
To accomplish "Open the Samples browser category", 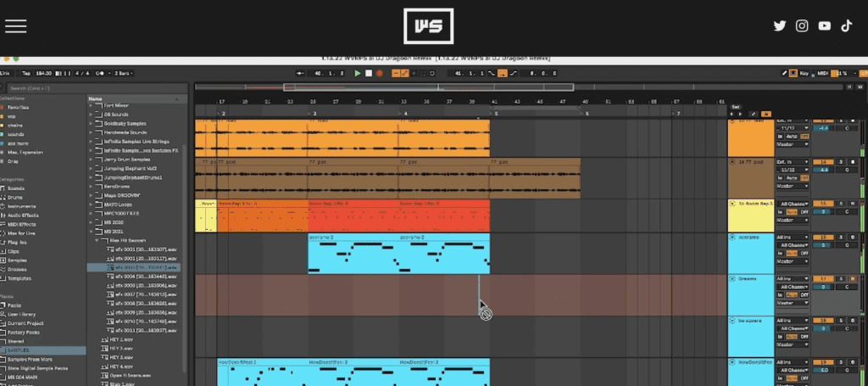I will coord(17,260).
